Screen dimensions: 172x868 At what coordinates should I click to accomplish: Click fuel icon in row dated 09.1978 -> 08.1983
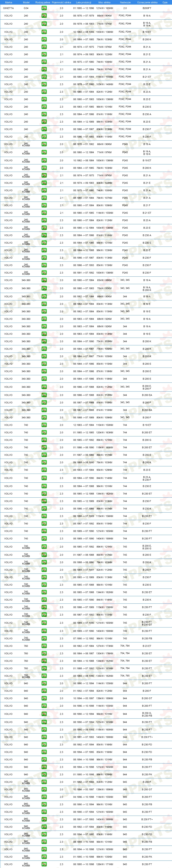click(44, 24)
